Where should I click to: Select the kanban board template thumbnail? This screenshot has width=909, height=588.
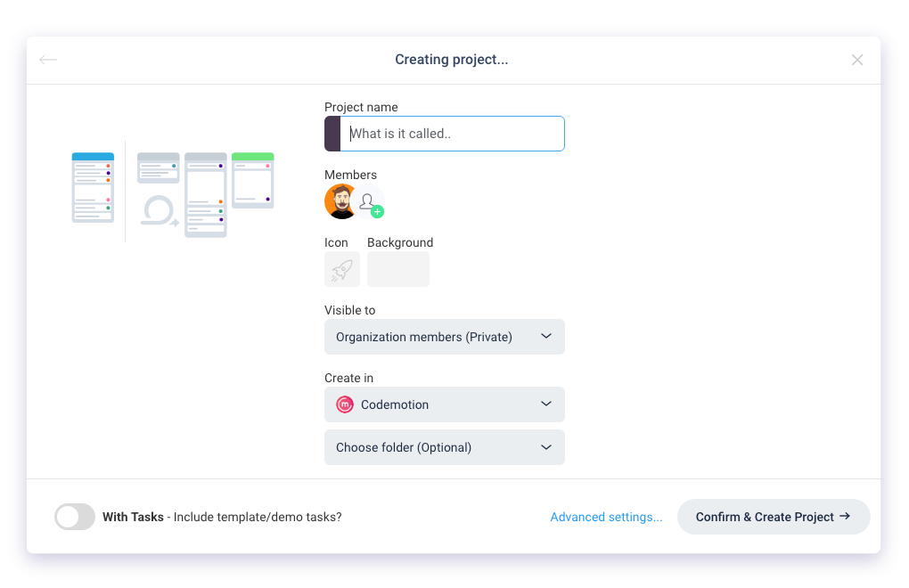[x=206, y=193]
